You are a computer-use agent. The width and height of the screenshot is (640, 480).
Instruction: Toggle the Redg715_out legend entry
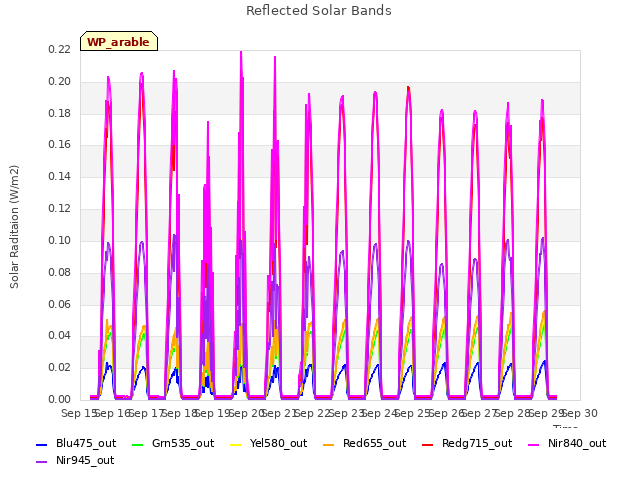tap(467, 444)
